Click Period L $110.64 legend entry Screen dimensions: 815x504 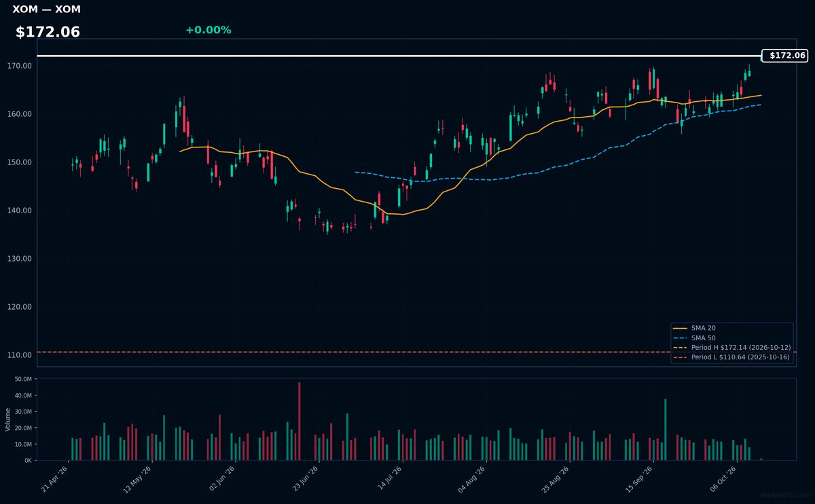tap(731, 357)
